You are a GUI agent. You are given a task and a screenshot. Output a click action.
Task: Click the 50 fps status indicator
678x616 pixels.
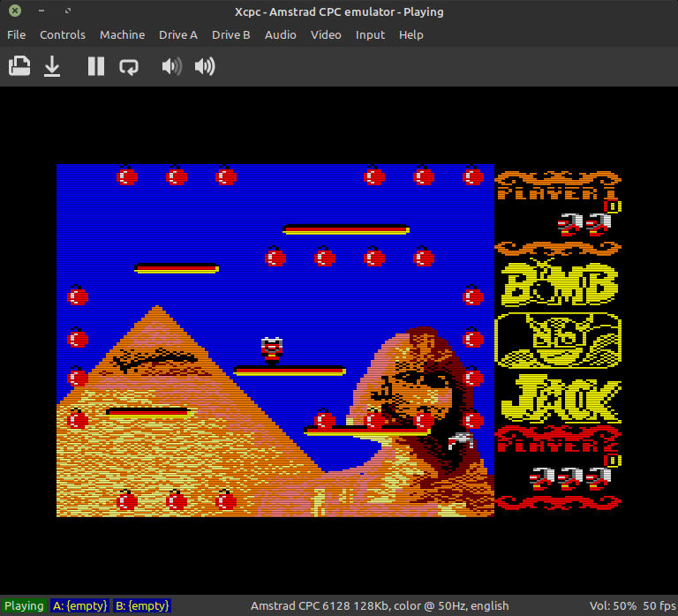click(659, 605)
